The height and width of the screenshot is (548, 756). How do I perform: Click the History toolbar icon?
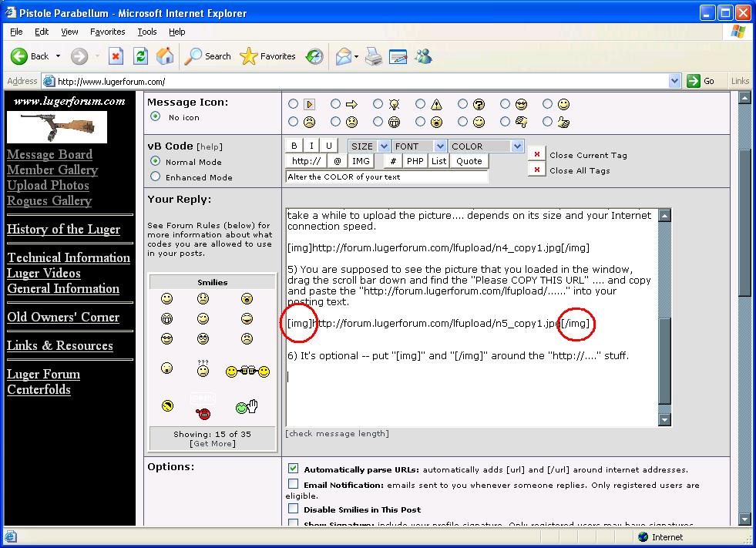coord(314,56)
